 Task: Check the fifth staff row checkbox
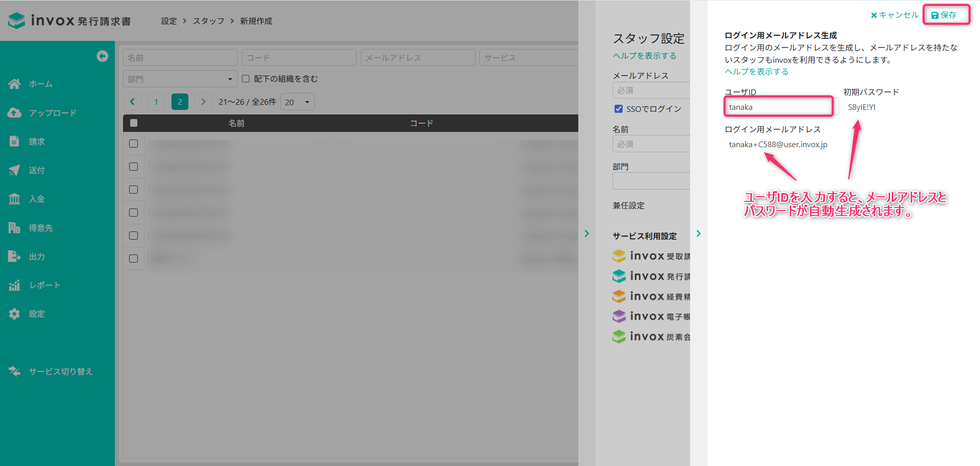coord(134,236)
